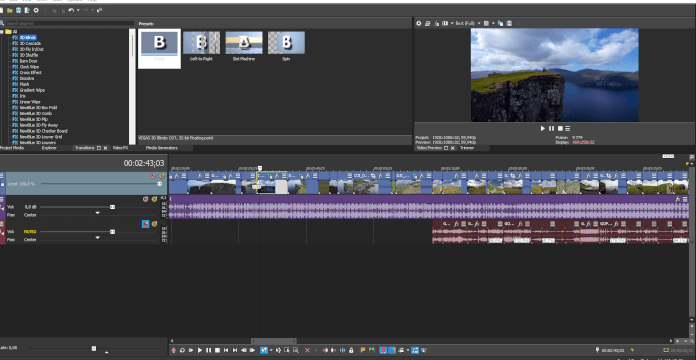Select the 3D Cascade transition
This screenshot has height=360, width=696.
tap(30, 44)
